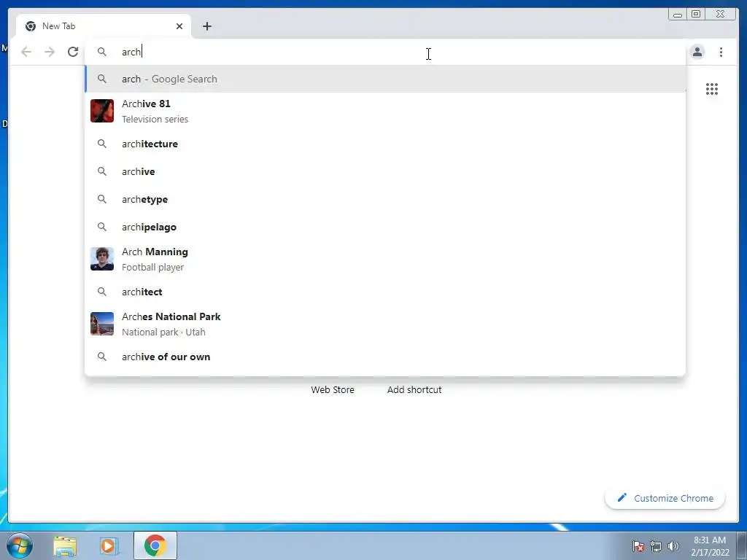This screenshot has width=747, height=560.
Task: Choose Arch Manning football player suggestion
Action: [x=385, y=259]
